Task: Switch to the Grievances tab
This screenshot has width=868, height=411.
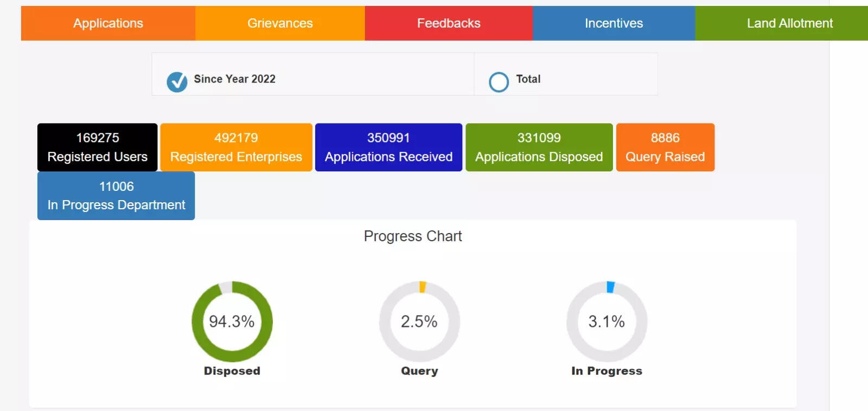Action: 280,23
